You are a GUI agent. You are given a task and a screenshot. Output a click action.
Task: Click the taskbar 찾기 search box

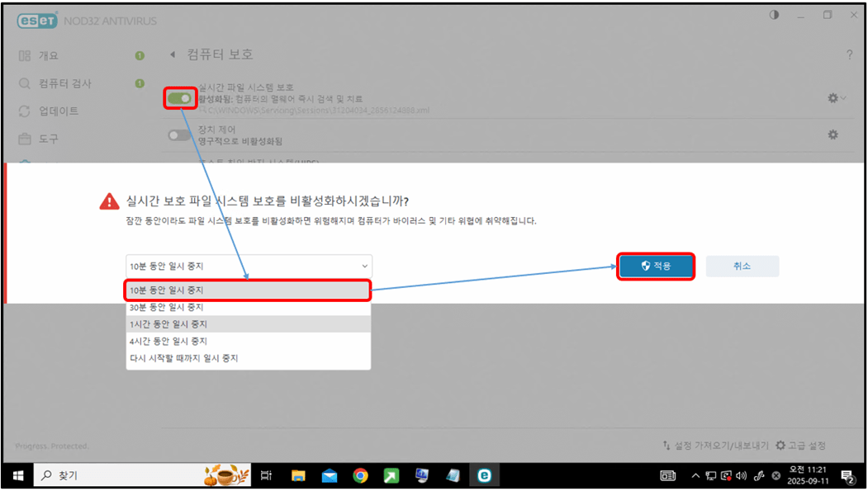click(116, 475)
